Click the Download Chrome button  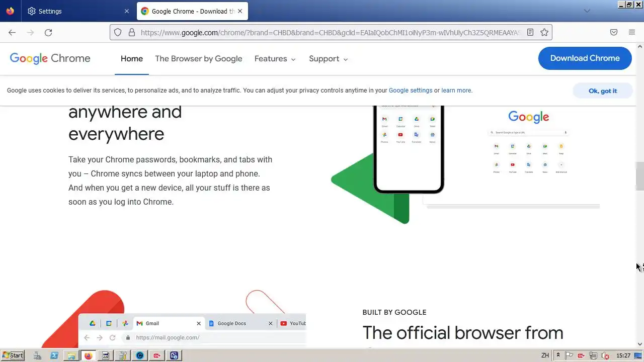click(585, 58)
